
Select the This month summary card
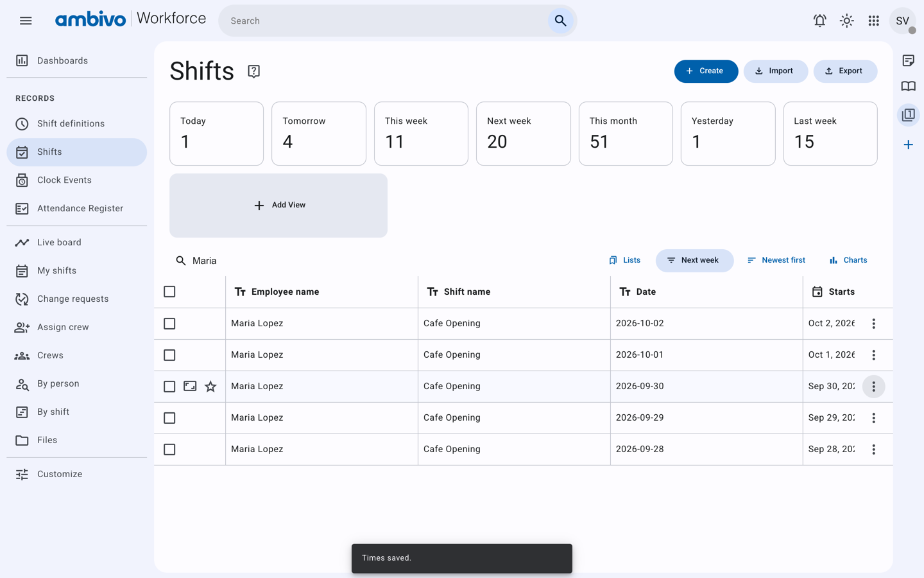626,134
